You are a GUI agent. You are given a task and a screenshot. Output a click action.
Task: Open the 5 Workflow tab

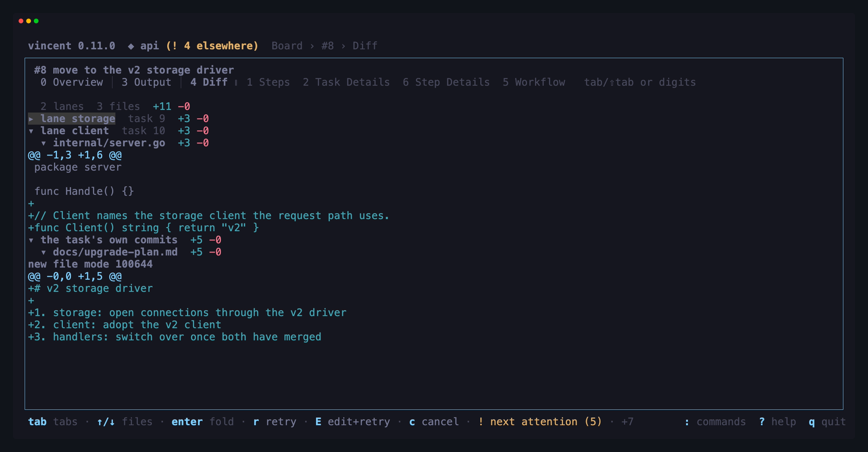coord(533,82)
